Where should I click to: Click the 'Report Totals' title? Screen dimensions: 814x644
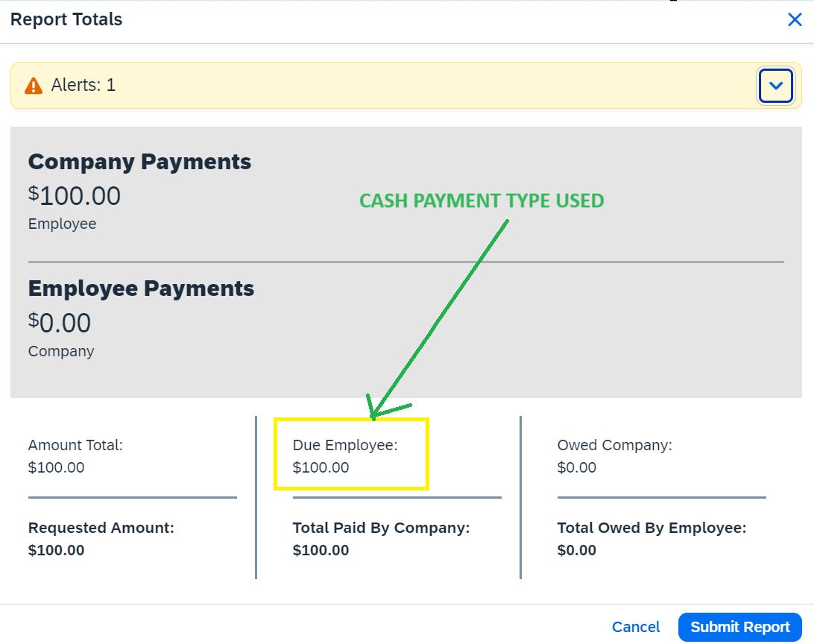[66, 19]
